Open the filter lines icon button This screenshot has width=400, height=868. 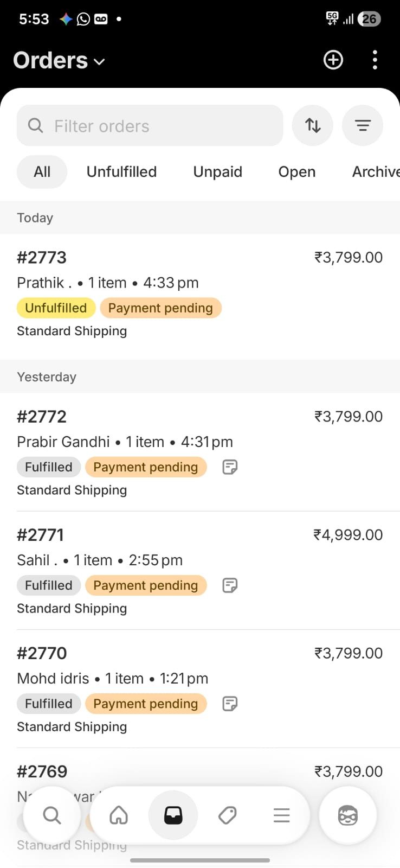pos(363,126)
